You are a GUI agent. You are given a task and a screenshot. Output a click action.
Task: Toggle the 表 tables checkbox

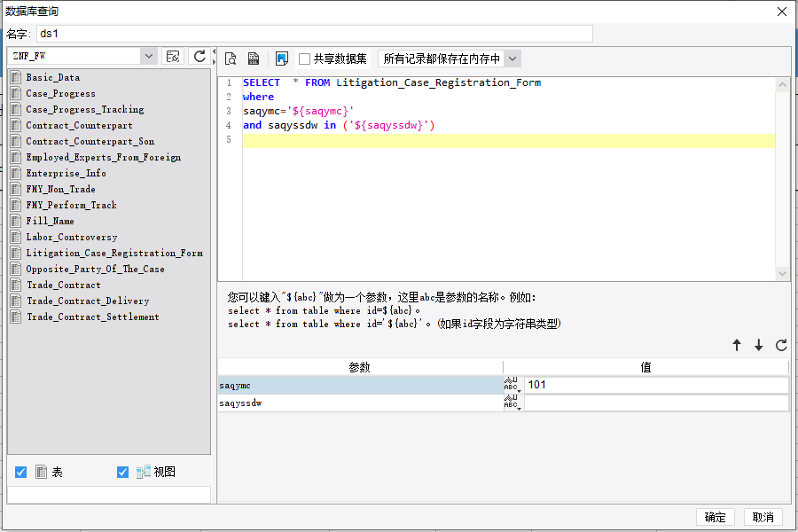[21, 472]
